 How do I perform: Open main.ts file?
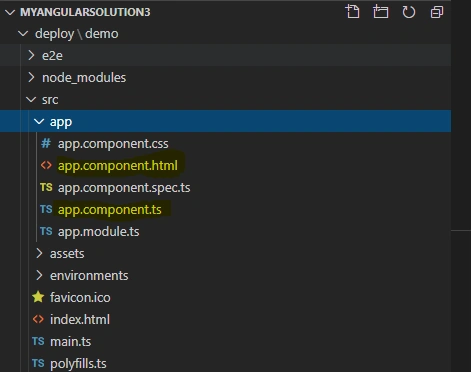70,342
